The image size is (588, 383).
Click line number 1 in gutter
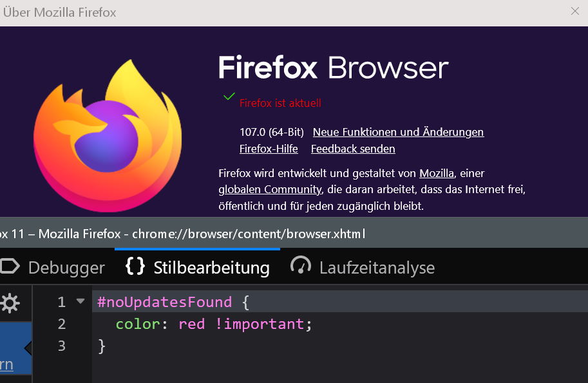[62, 302]
